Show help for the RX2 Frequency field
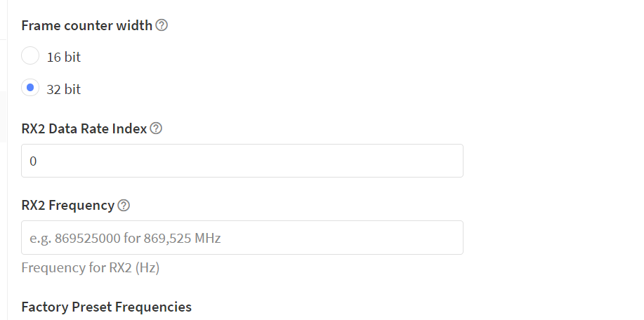The height and width of the screenshot is (320, 644). (124, 205)
